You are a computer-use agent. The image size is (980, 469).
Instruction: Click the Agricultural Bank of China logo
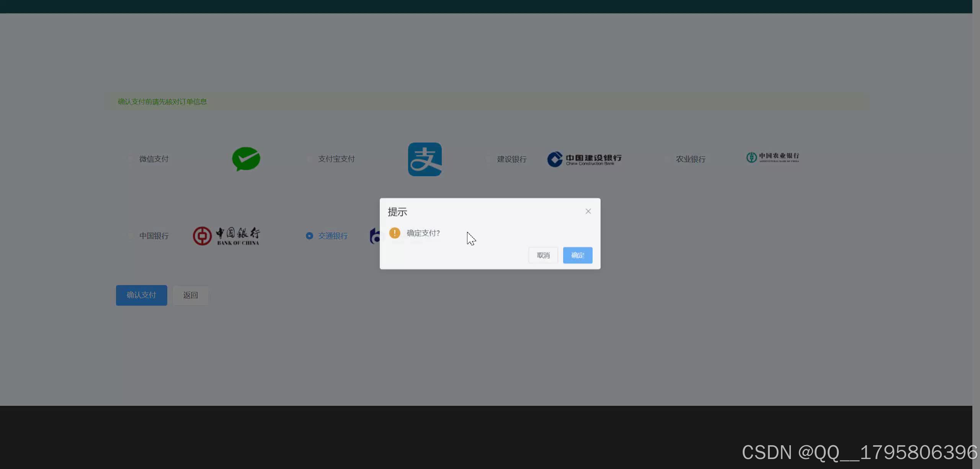click(x=772, y=157)
